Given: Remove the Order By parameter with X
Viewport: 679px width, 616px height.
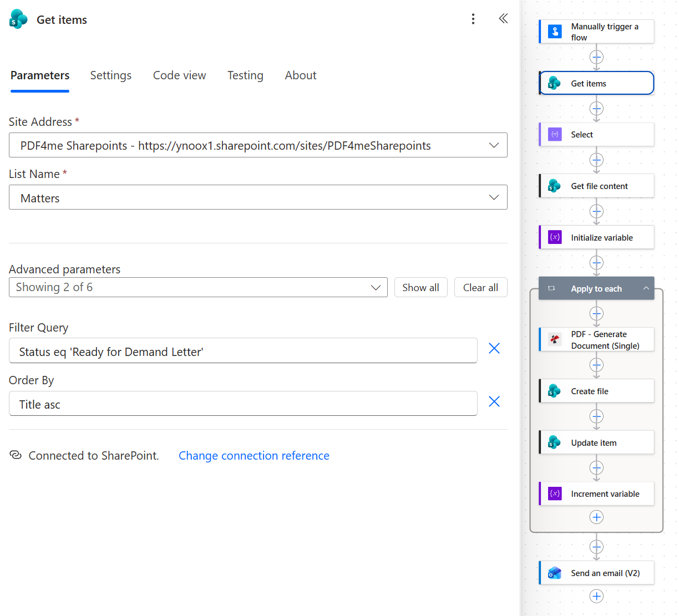Looking at the screenshot, I should pos(494,401).
